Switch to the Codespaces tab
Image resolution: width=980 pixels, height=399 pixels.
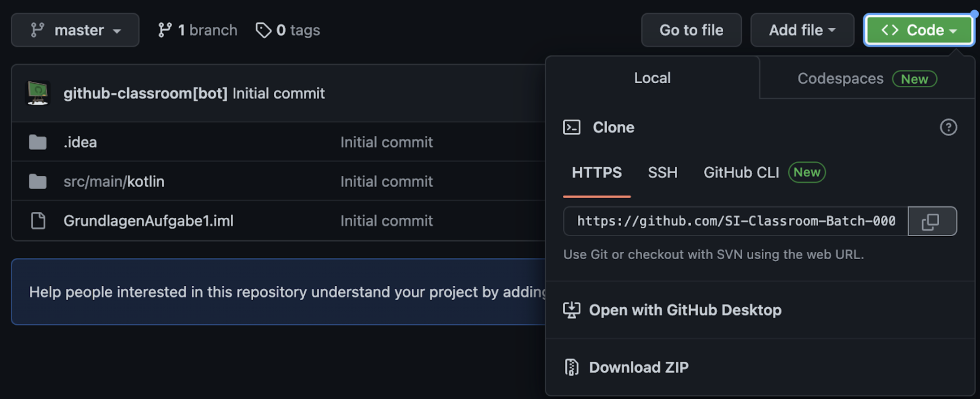pyautogui.click(x=866, y=79)
